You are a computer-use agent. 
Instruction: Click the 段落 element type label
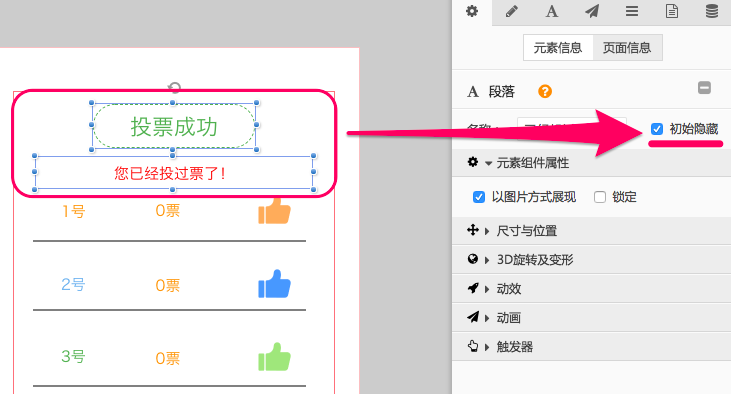502,91
